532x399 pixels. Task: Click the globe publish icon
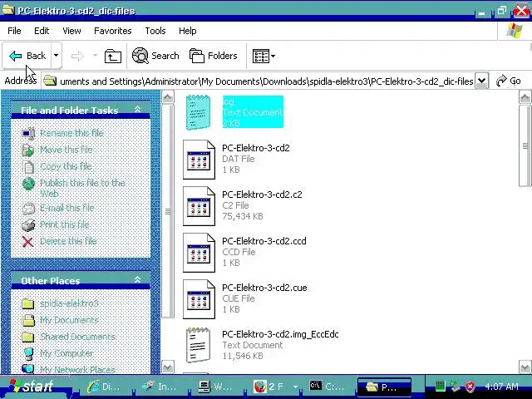pos(28,184)
